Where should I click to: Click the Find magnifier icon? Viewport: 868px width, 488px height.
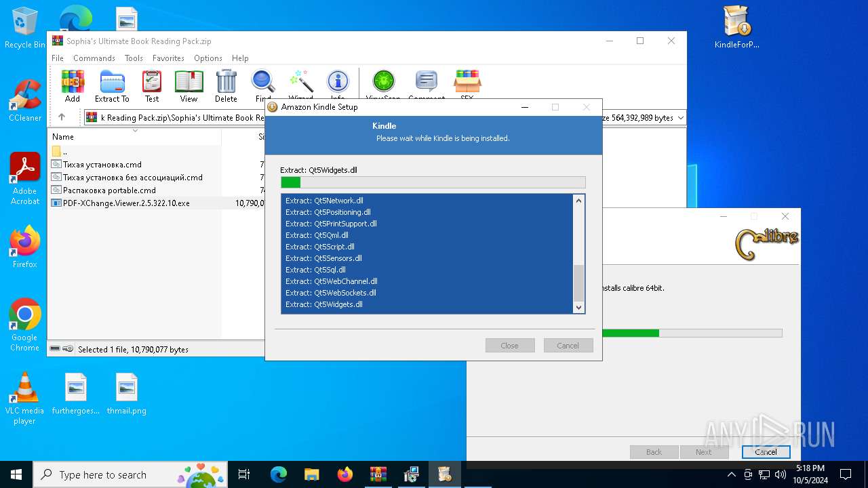263,85
